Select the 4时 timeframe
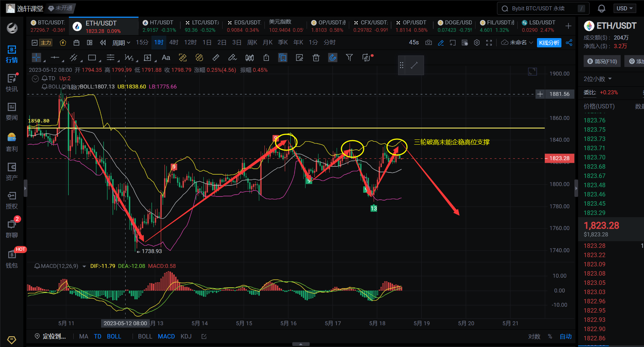This screenshot has height=347, width=644. (x=174, y=43)
